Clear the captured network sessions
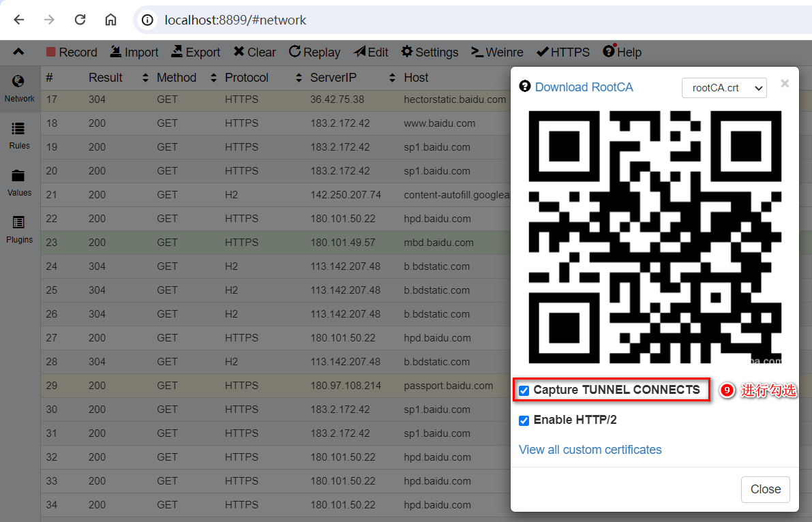The width and height of the screenshot is (812, 522). [239, 52]
